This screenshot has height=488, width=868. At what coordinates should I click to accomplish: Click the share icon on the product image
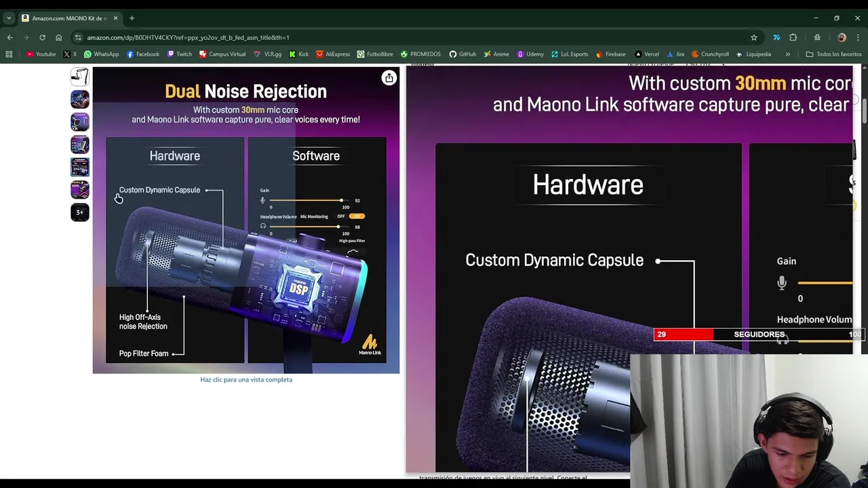(389, 78)
